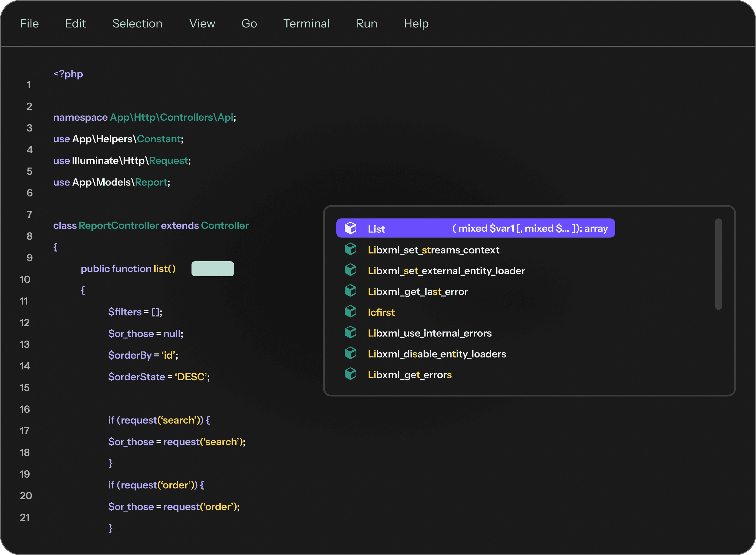Click the cube icon beside Libxml_disable_entity_loaders

pos(351,353)
